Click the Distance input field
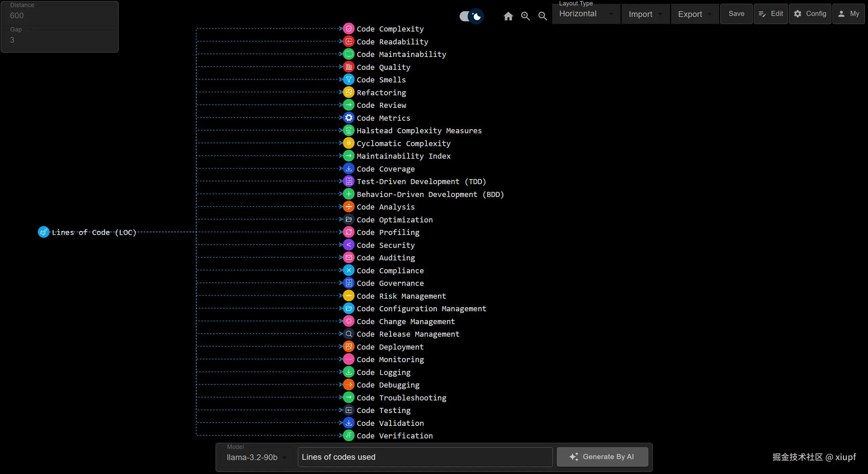868x474 pixels. point(60,16)
